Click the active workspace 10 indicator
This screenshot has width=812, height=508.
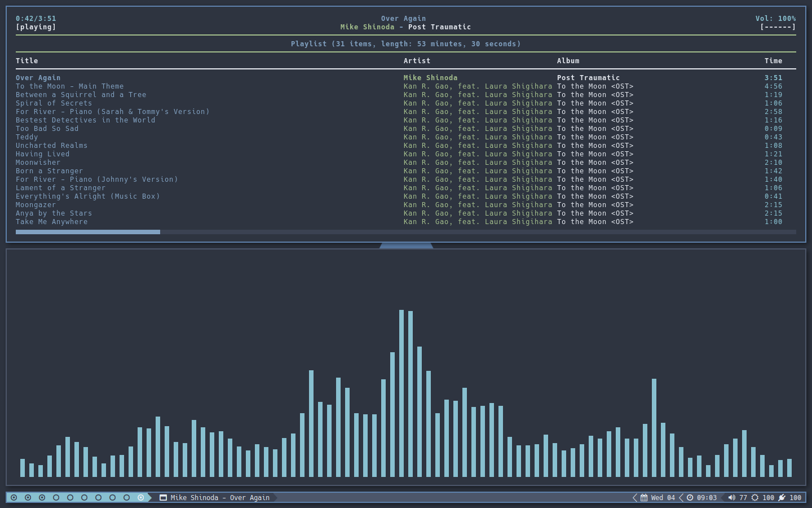[141, 498]
